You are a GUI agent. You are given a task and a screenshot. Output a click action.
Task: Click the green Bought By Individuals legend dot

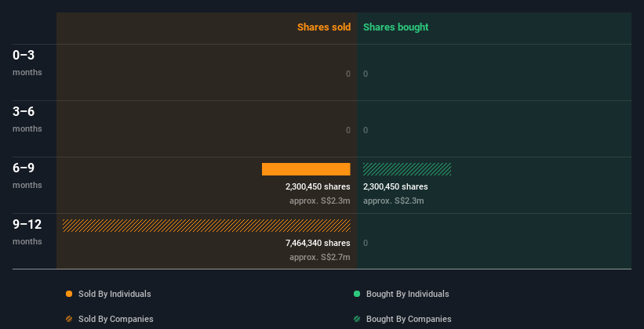pyautogui.click(x=357, y=294)
